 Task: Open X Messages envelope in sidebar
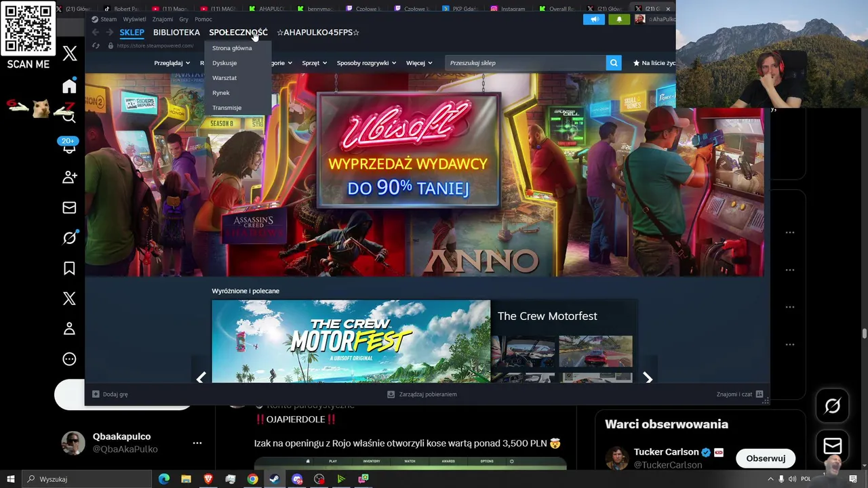coord(69,207)
